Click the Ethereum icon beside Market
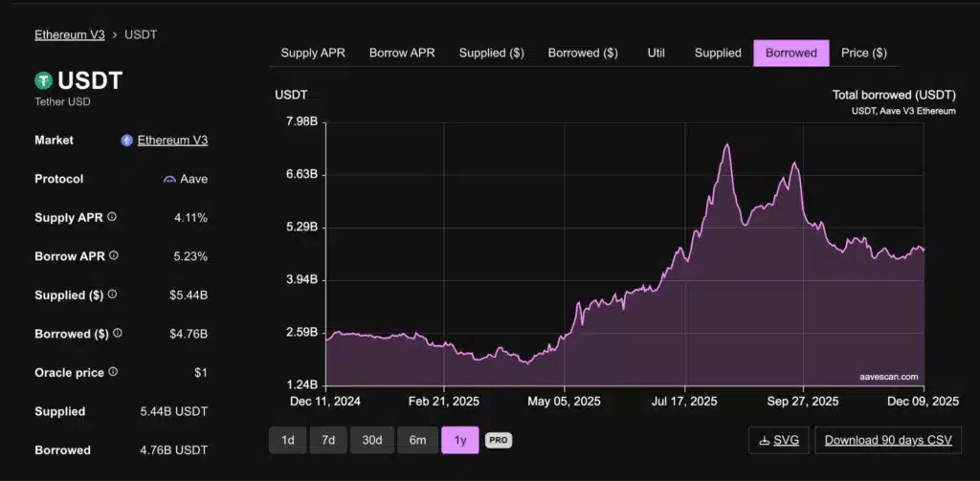980x481 pixels. (x=127, y=141)
